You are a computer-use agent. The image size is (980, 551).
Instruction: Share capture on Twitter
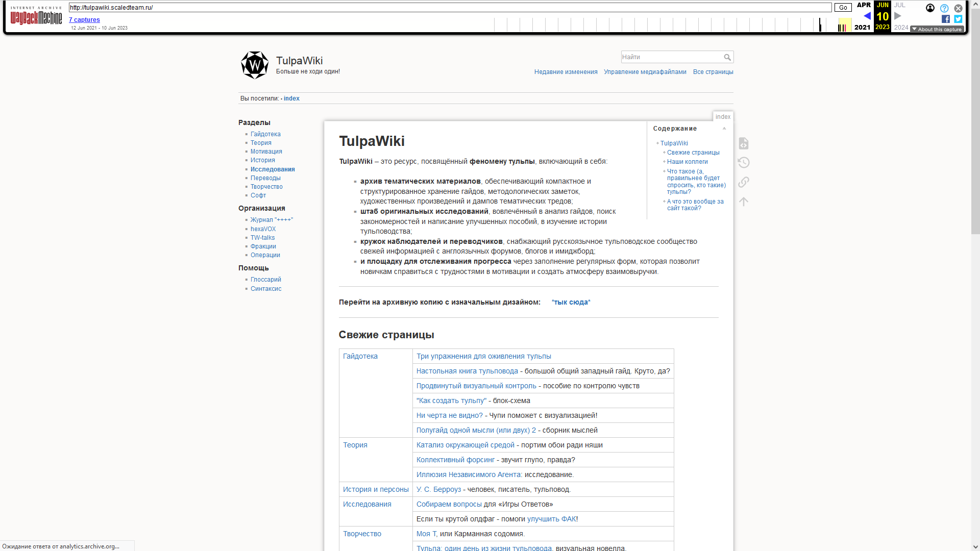point(958,19)
